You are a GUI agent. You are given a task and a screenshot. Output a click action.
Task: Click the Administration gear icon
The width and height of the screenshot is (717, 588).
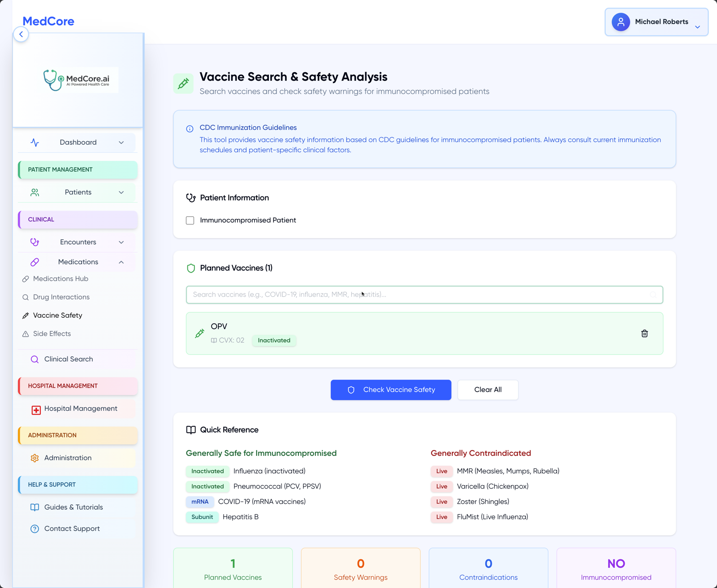35,458
